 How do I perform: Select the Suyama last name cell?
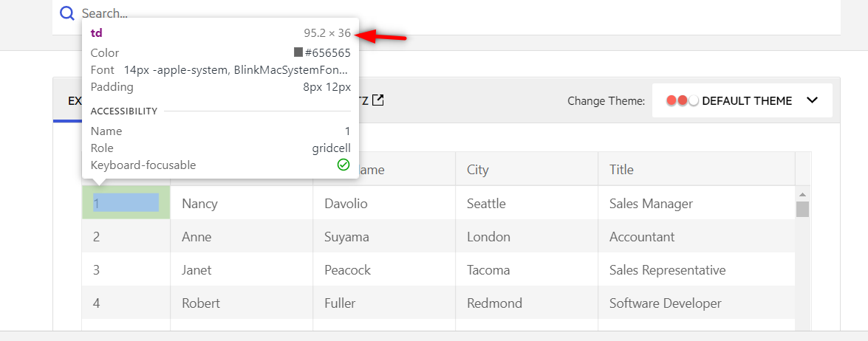(346, 237)
